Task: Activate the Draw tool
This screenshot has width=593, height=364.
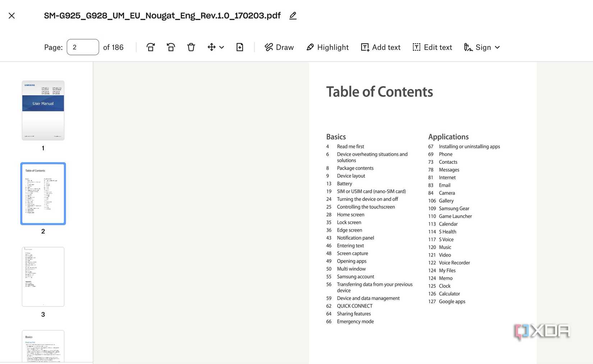Action: 279,47
